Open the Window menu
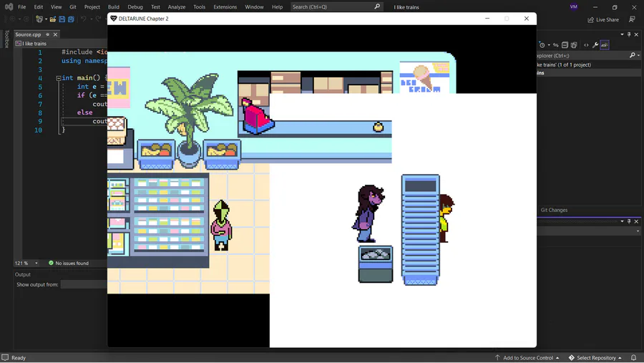644x363 pixels. tap(254, 6)
